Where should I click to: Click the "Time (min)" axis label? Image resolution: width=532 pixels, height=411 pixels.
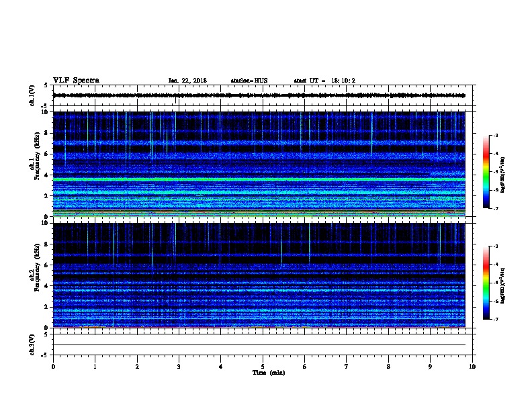[269, 373]
